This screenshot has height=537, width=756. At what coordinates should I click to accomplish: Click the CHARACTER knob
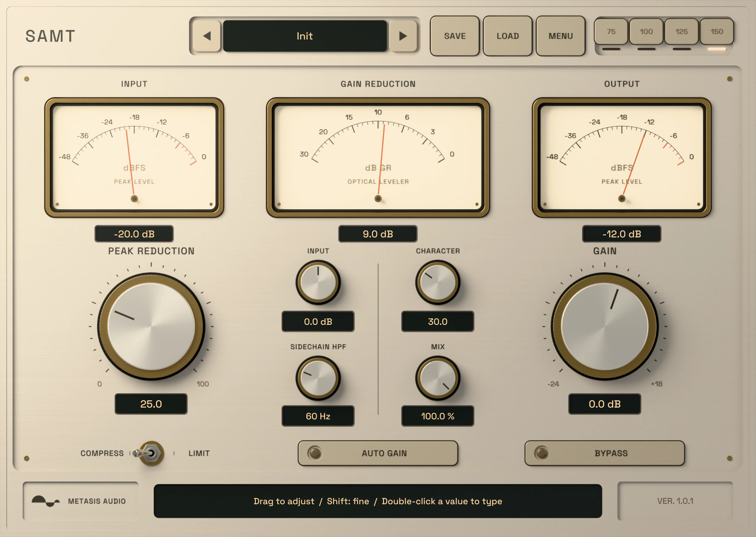[438, 282]
